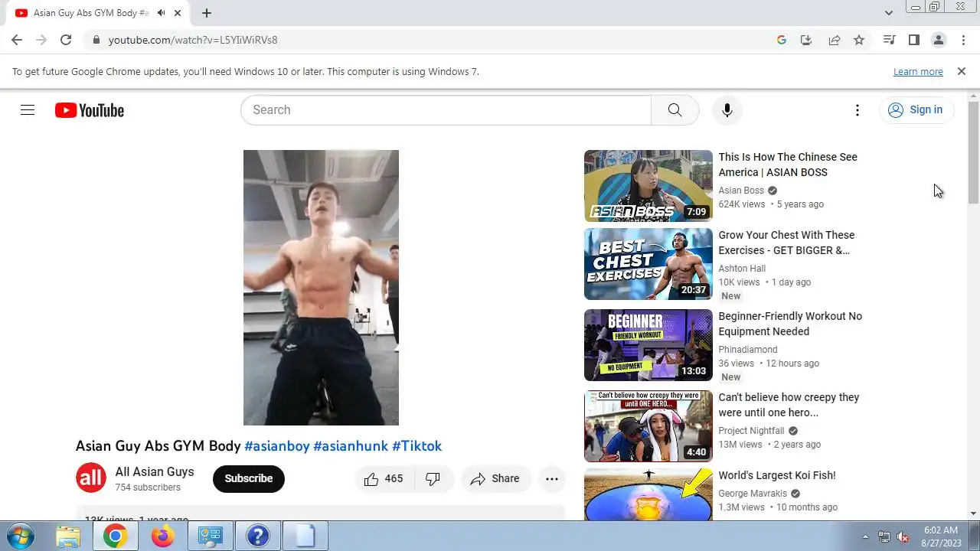The image size is (980, 551).
Task: Go back in browser history
Action: pyautogui.click(x=17, y=40)
